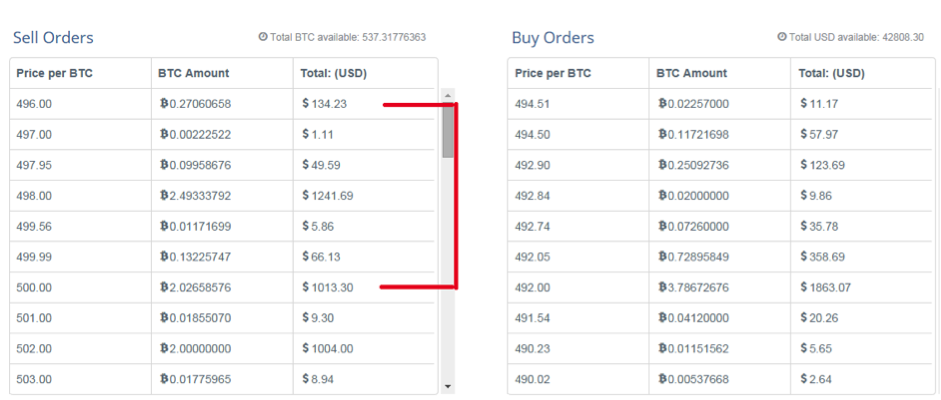This screenshot has height=400, width=941.
Task: Click the Price per BTC header in Sell Orders
Action: tap(55, 73)
